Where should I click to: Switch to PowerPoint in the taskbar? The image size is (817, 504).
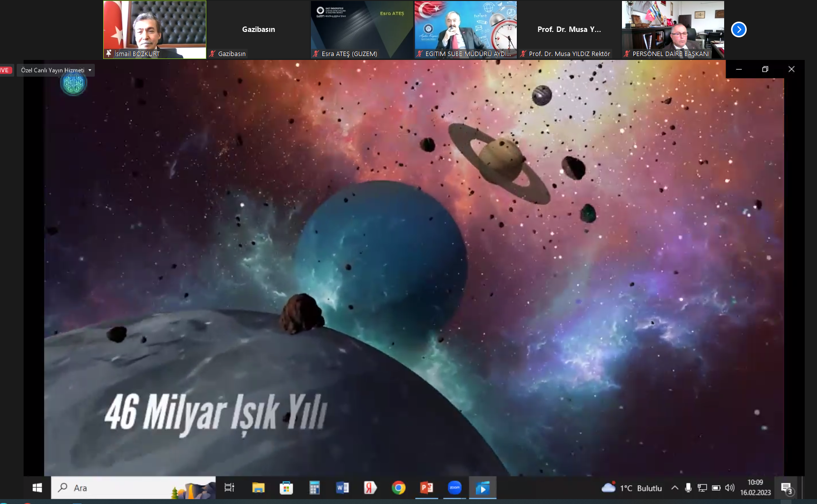coord(426,488)
